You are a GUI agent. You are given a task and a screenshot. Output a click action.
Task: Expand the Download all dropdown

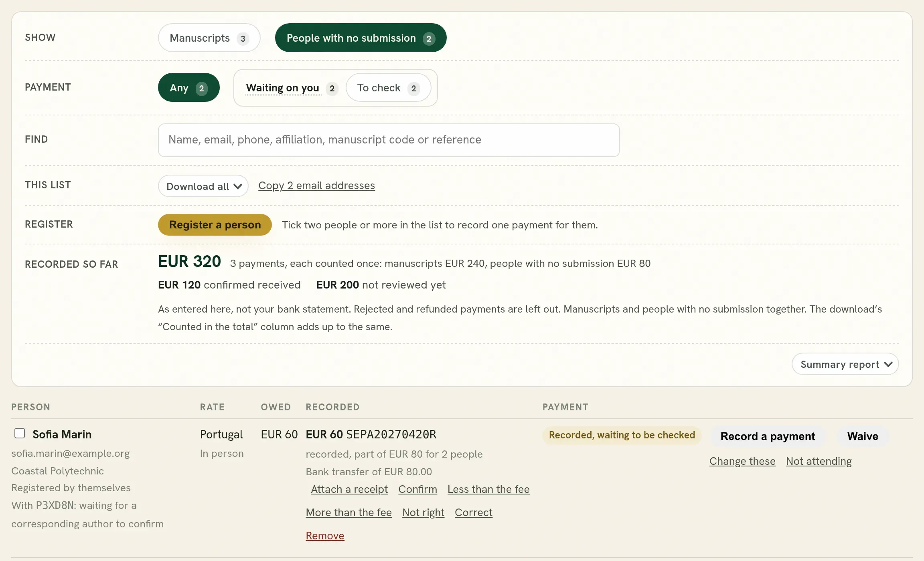[x=203, y=186]
